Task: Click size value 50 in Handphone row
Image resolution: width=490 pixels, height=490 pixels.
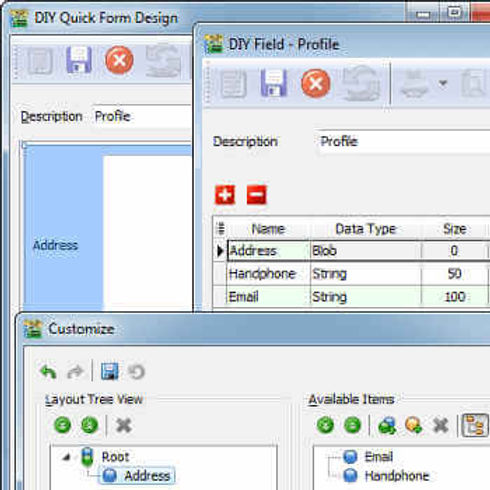Action: [x=455, y=274]
